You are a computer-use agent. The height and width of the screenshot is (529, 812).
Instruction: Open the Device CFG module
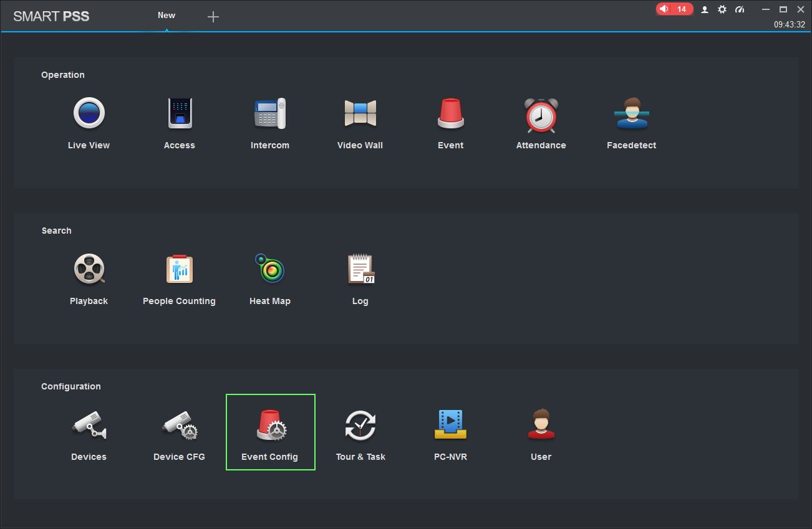[180, 435]
